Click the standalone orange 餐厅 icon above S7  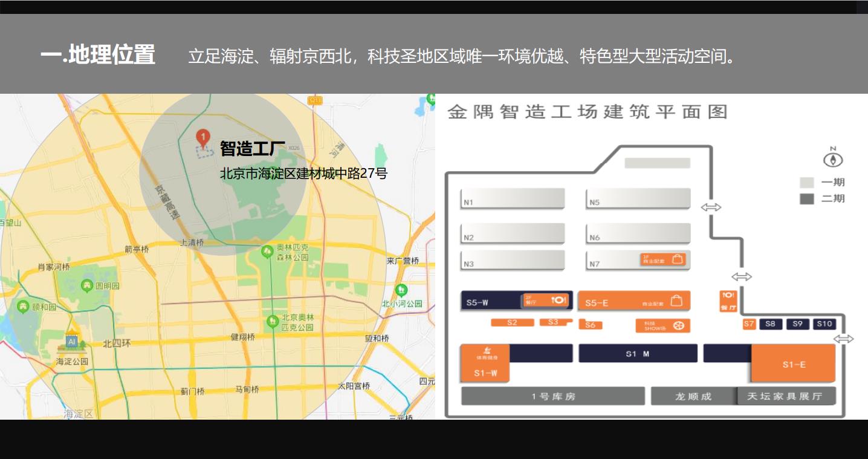(728, 301)
